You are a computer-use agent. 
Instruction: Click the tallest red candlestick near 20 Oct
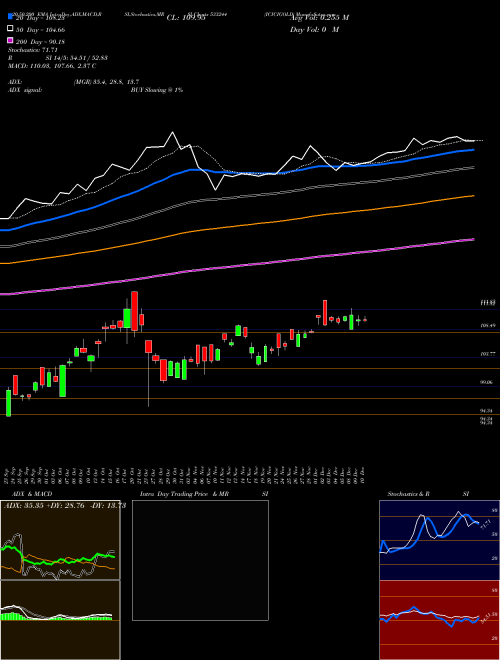[x=135, y=311]
